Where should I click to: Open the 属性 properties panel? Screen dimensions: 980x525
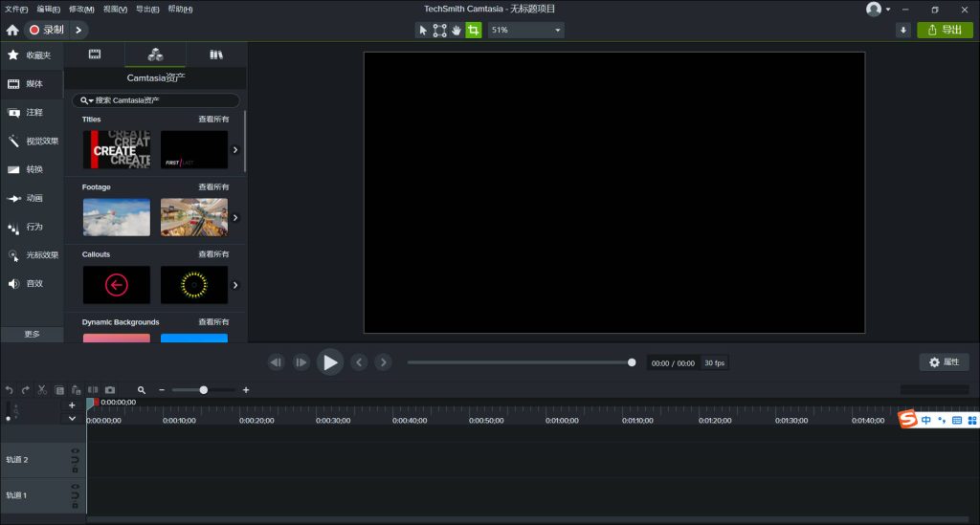[944, 362]
